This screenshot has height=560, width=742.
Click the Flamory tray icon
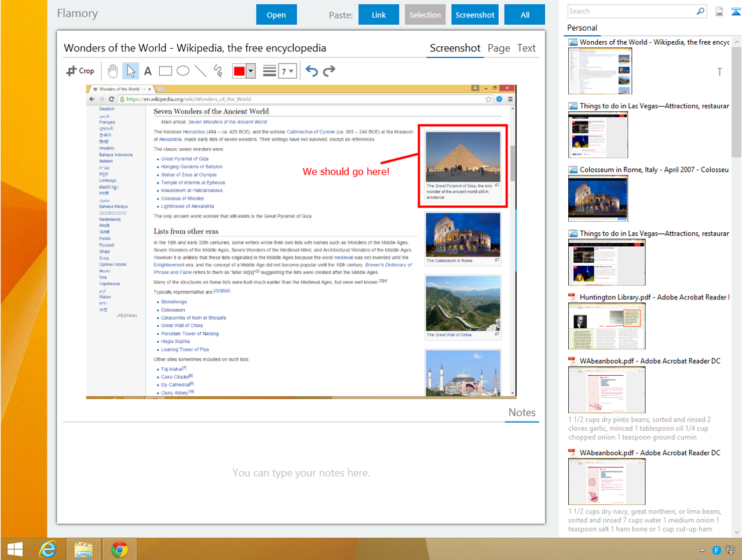point(716,550)
